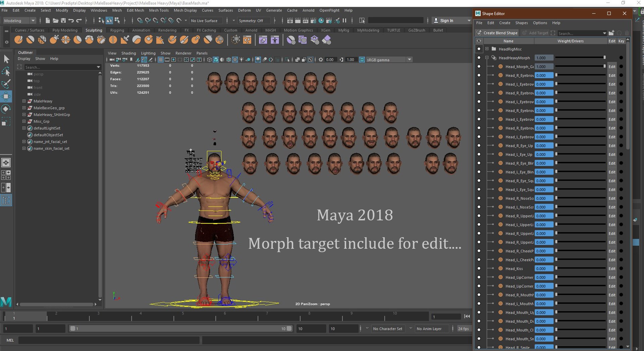Image resolution: width=644 pixels, height=351 pixels.
Task: Click the HeadHeavyMorph weight slider
Action: (580, 58)
